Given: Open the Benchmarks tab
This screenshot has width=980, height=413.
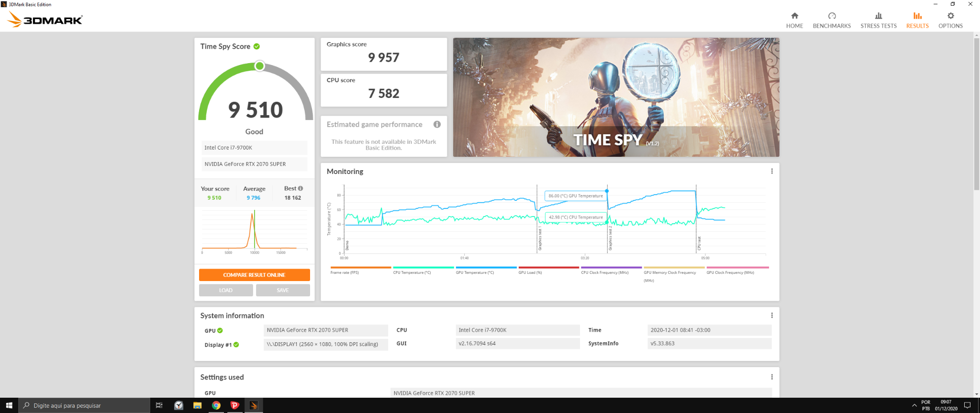Looking at the screenshot, I should pyautogui.click(x=832, y=21).
